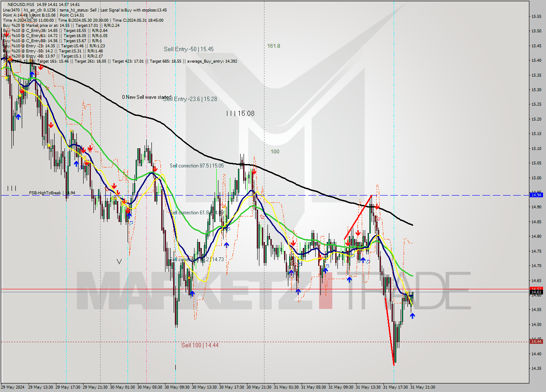The width and height of the screenshot is (546, 392).
Task: Click the red 14.44 price tag on axis
Action: click(x=536, y=341)
